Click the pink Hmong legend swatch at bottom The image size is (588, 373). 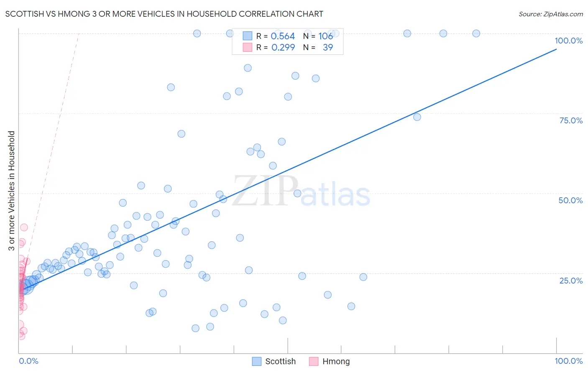(x=314, y=361)
